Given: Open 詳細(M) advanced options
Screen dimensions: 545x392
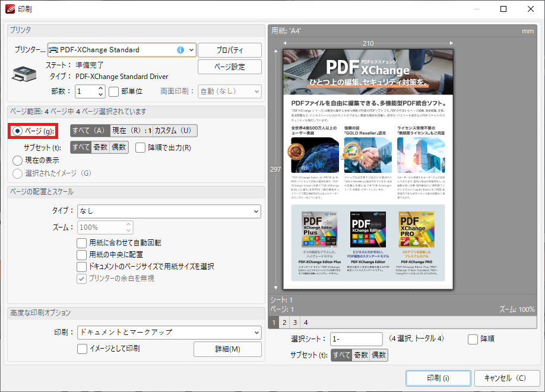Looking at the screenshot, I should [x=227, y=349].
